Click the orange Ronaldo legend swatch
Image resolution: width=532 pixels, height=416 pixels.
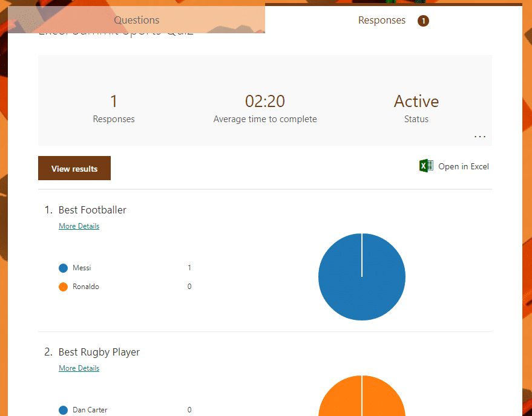coord(63,287)
